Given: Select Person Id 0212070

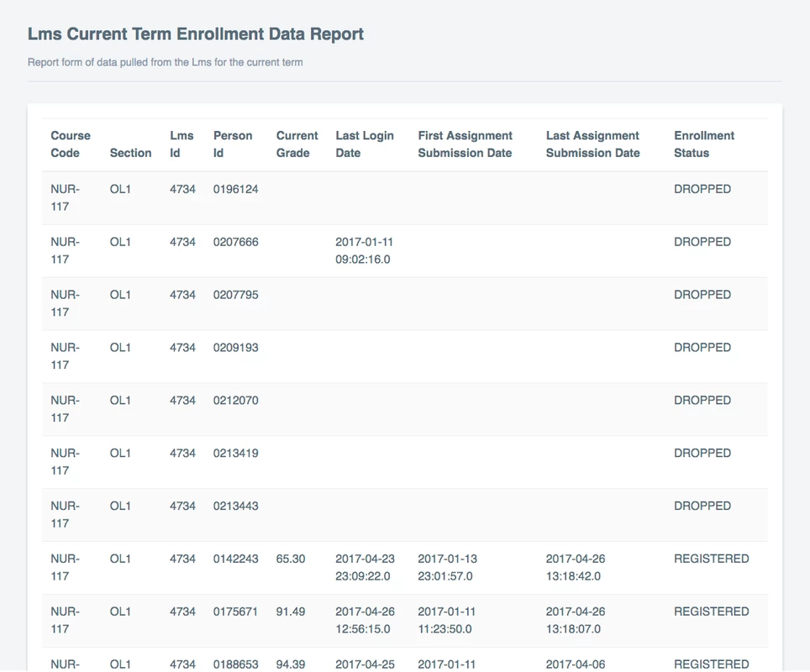Looking at the screenshot, I should (235, 401).
